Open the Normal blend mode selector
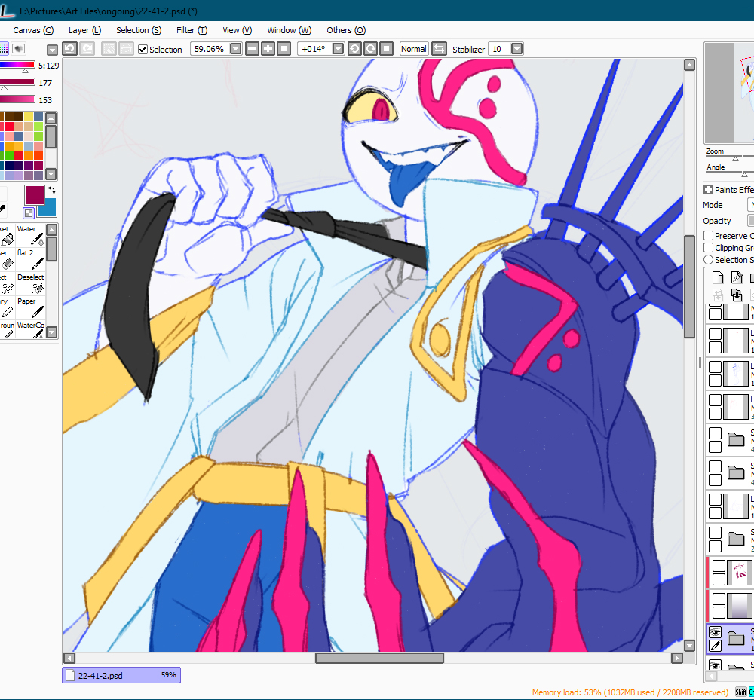The image size is (754, 700). [x=413, y=48]
